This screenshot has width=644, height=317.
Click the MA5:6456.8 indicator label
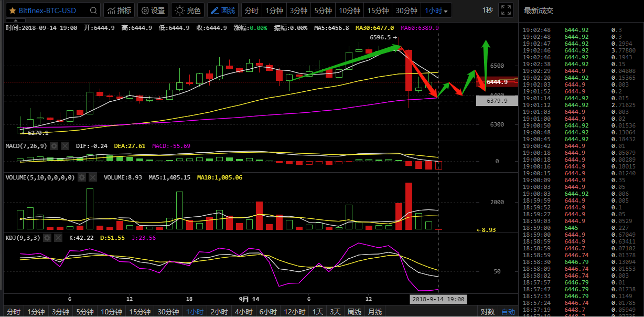331,28
